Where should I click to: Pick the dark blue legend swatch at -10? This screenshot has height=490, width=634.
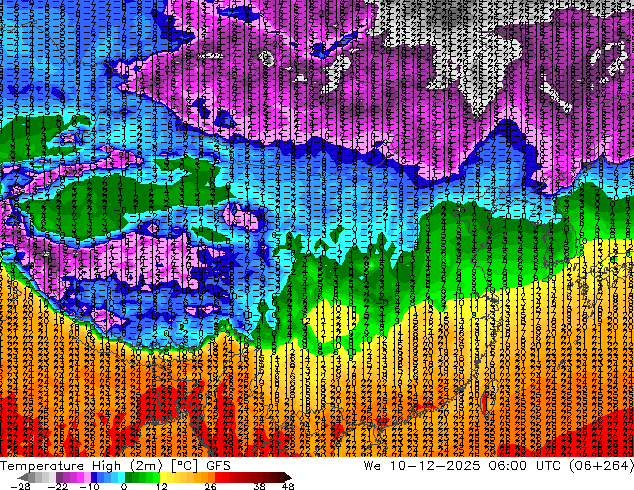pyautogui.click(x=94, y=477)
